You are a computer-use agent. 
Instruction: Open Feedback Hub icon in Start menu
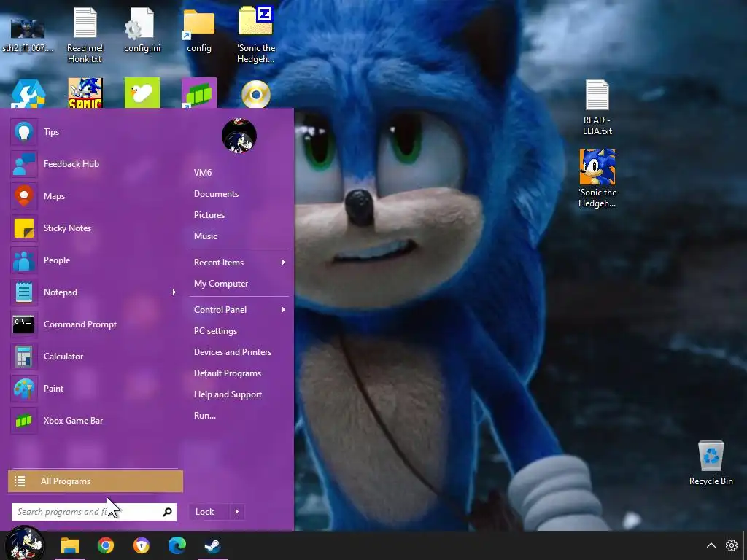[24, 164]
